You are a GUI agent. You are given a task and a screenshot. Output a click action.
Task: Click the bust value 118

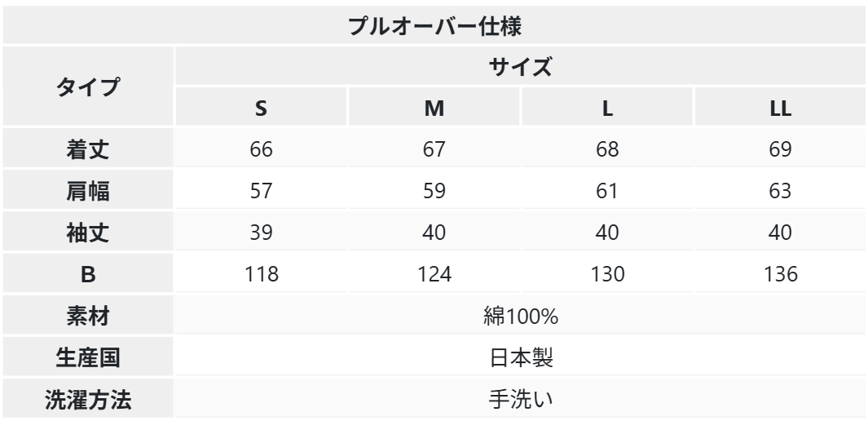[261, 275]
